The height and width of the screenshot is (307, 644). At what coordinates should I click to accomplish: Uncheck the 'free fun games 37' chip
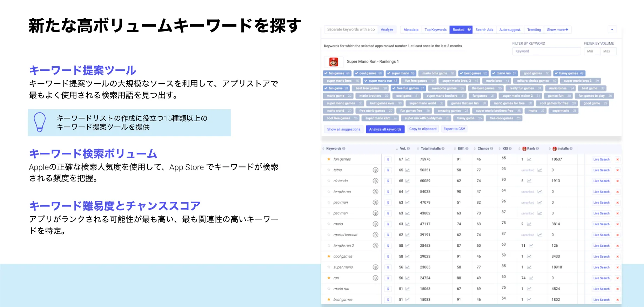point(408,88)
